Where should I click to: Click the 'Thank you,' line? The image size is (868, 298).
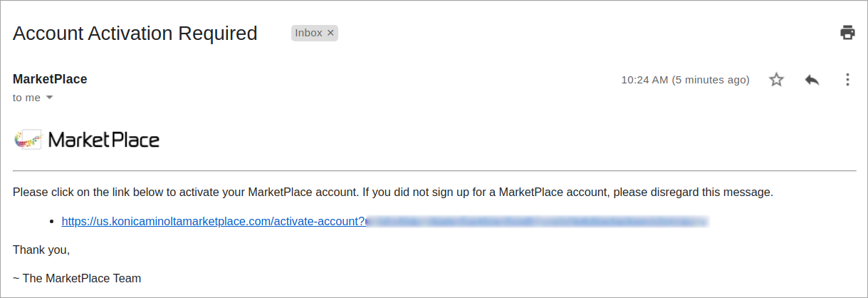41,250
